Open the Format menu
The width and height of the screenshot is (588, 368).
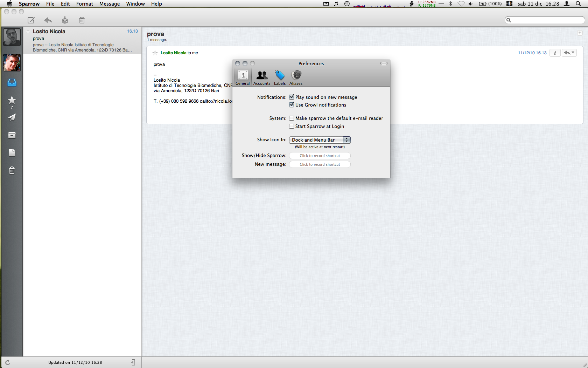[x=85, y=4]
